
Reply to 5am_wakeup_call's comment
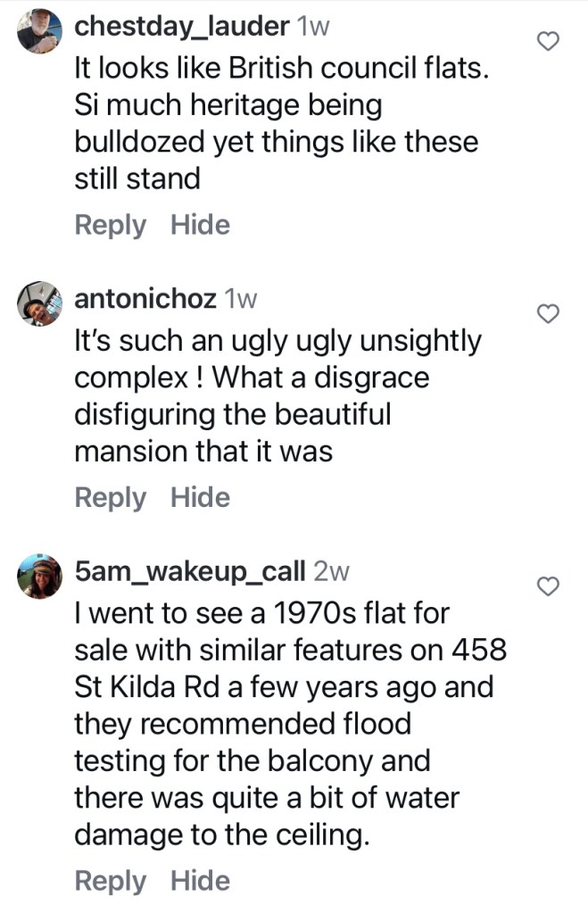110,881
